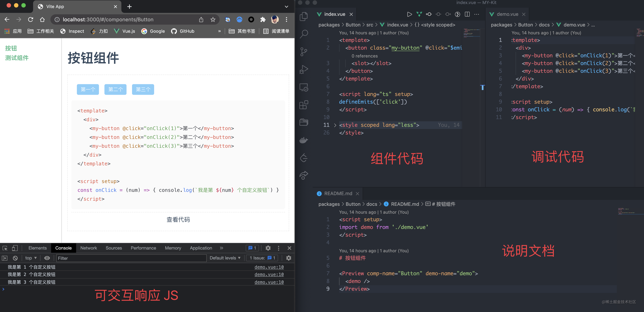Click the Split Editor Right icon
The height and width of the screenshot is (312, 644).
coord(467,14)
